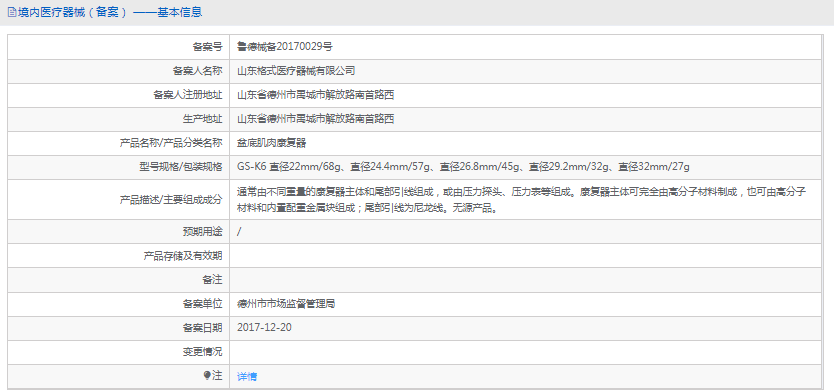
Task: Click the 产品名称/产品分类名称 label
Action: [171, 143]
